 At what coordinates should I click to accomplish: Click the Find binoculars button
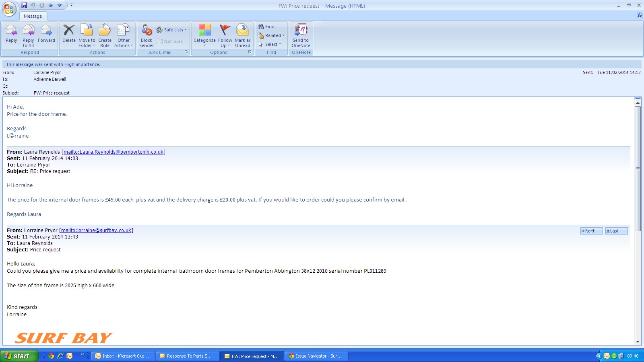pos(266,27)
